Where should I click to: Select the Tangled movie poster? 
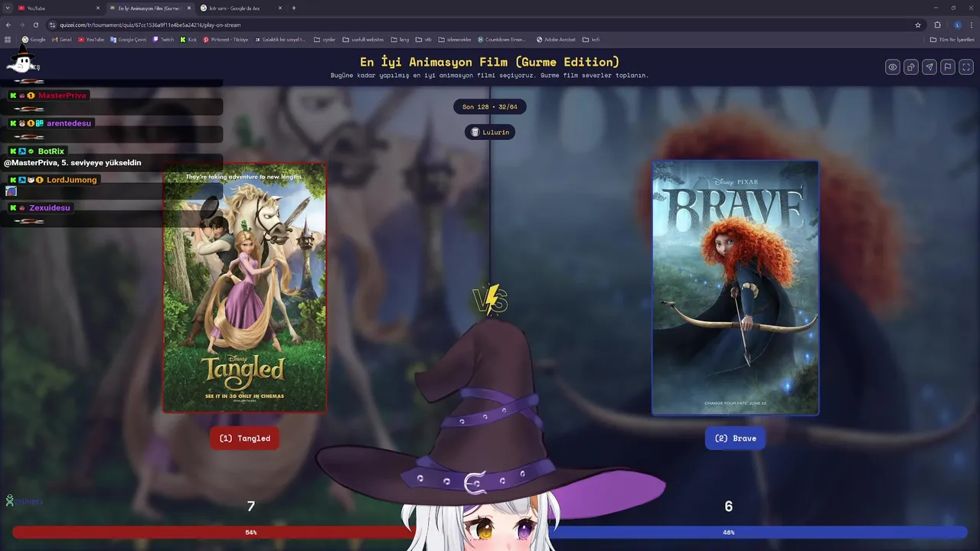245,288
